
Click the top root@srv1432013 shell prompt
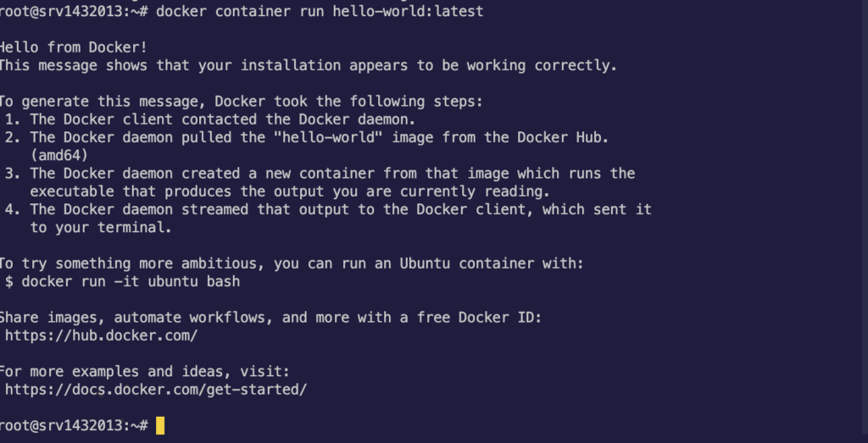74,12
